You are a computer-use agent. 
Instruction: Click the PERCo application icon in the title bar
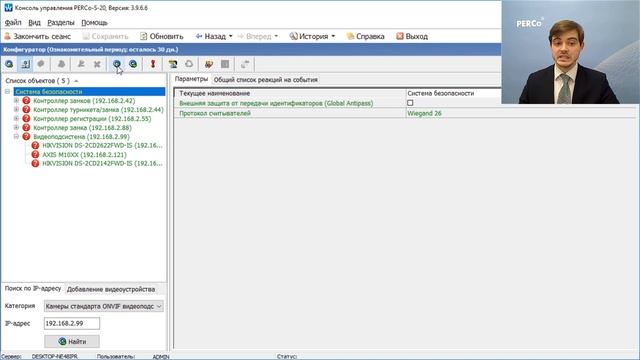click(8, 8)
